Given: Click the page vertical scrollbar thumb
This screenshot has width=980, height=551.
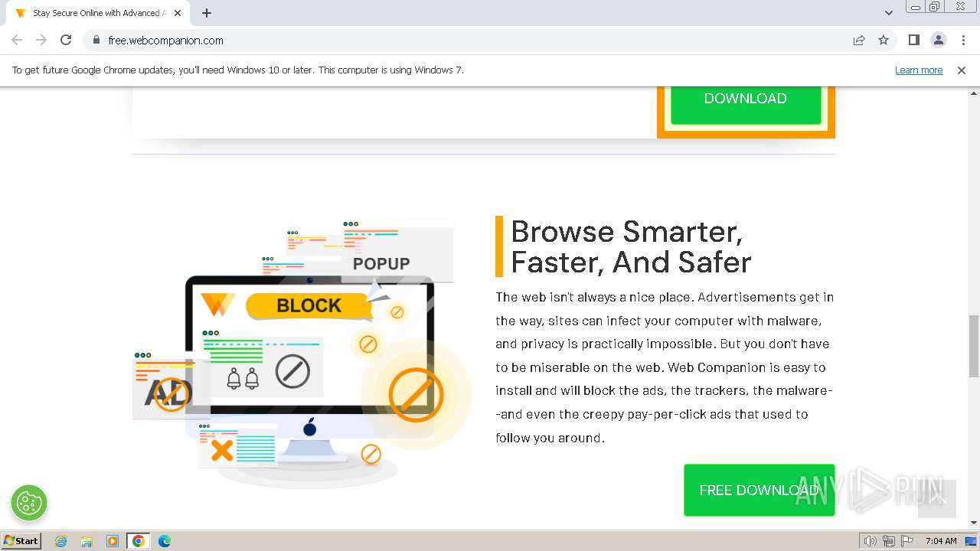Looking at the screenshot, I should 974,346.
